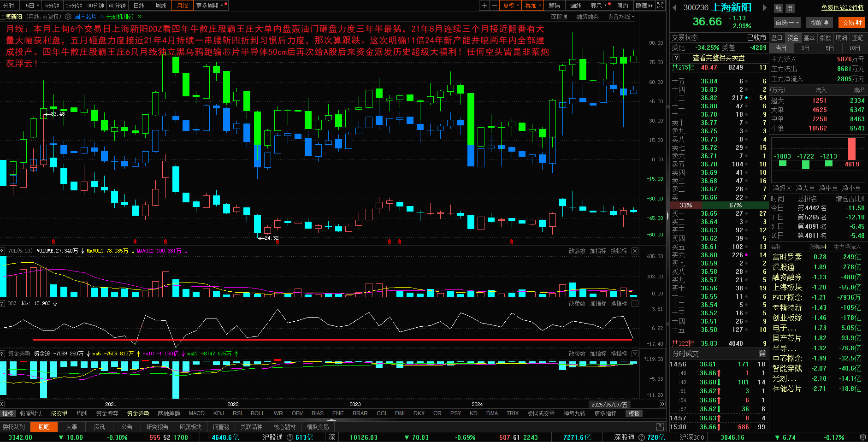Viewport: 868px width, 442px height.
Task: Jump timeline to the earliest data
Action: pos(3,404)
